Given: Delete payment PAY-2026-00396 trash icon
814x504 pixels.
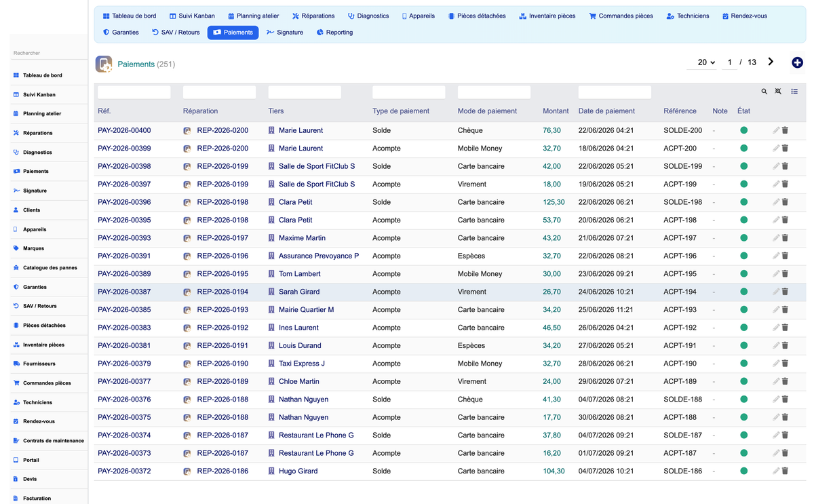Looking at the screenshot, I should pyautogui.click(x=785, y=202).
